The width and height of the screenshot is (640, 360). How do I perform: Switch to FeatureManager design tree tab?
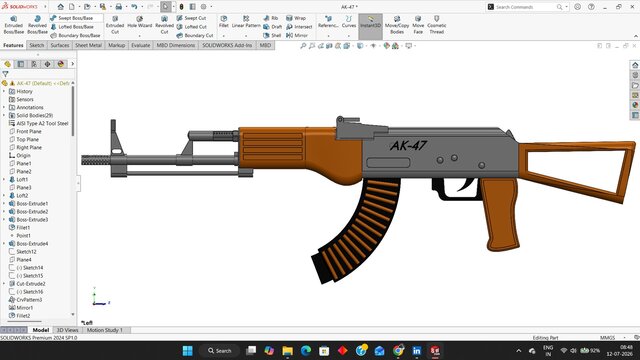[7, 64]
